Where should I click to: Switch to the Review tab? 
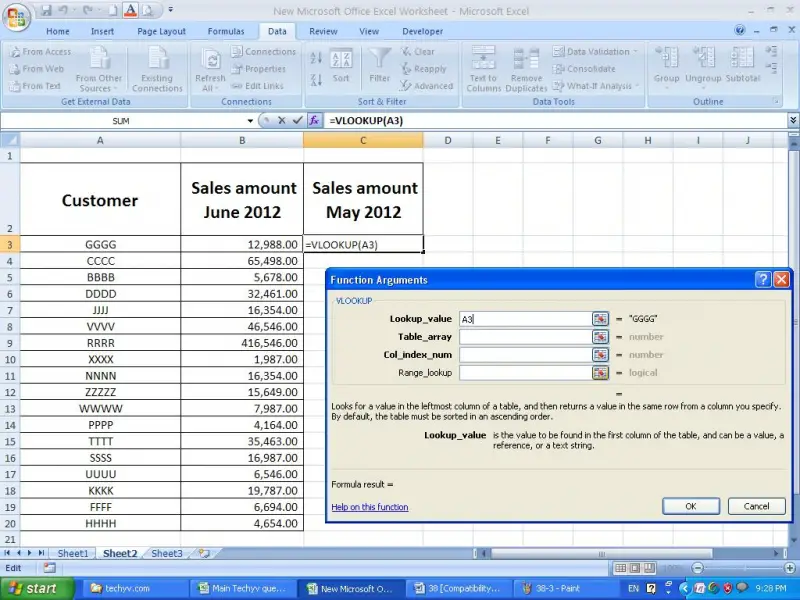click(x=323, y=31)
